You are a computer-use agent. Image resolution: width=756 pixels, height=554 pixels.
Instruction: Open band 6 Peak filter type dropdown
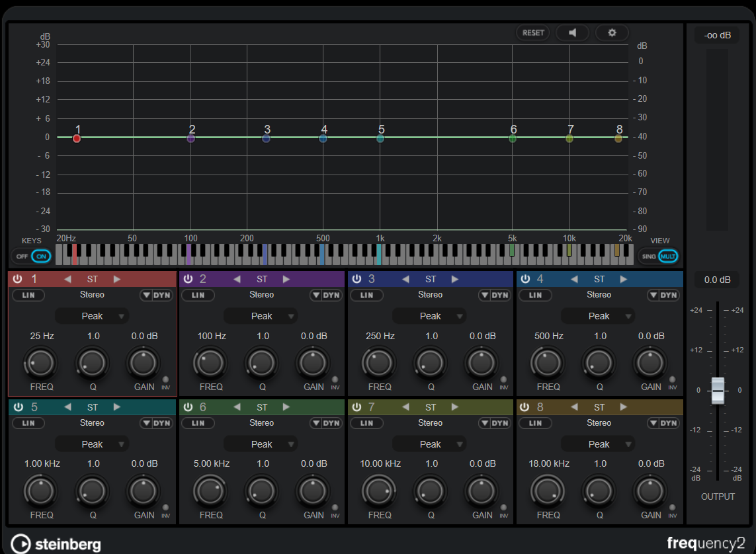click(x=261, y=444)
